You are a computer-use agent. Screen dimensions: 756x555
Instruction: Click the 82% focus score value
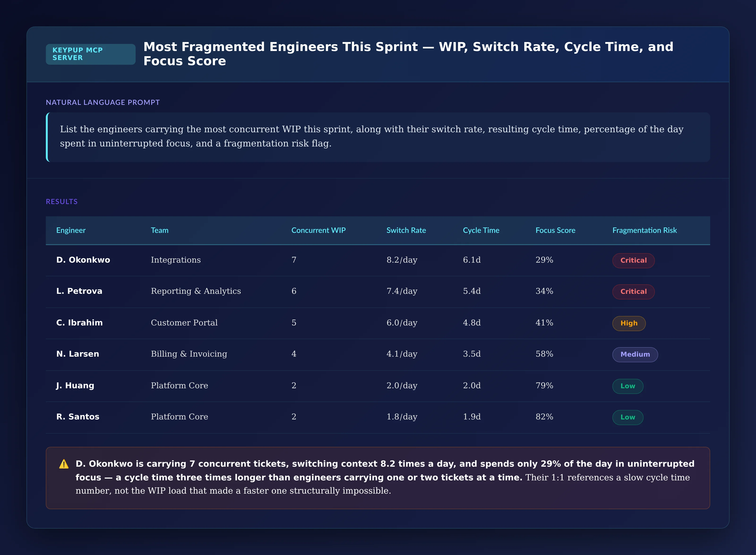544,417
